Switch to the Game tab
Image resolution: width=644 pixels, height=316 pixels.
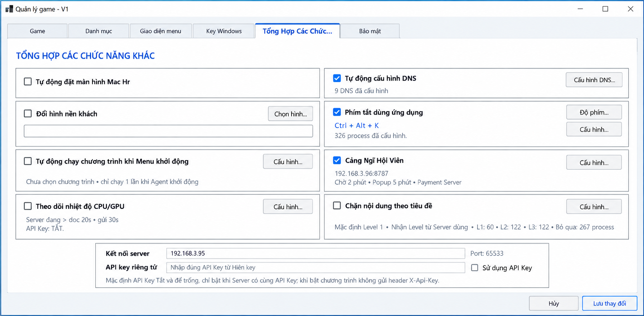[x=37, y=31]
